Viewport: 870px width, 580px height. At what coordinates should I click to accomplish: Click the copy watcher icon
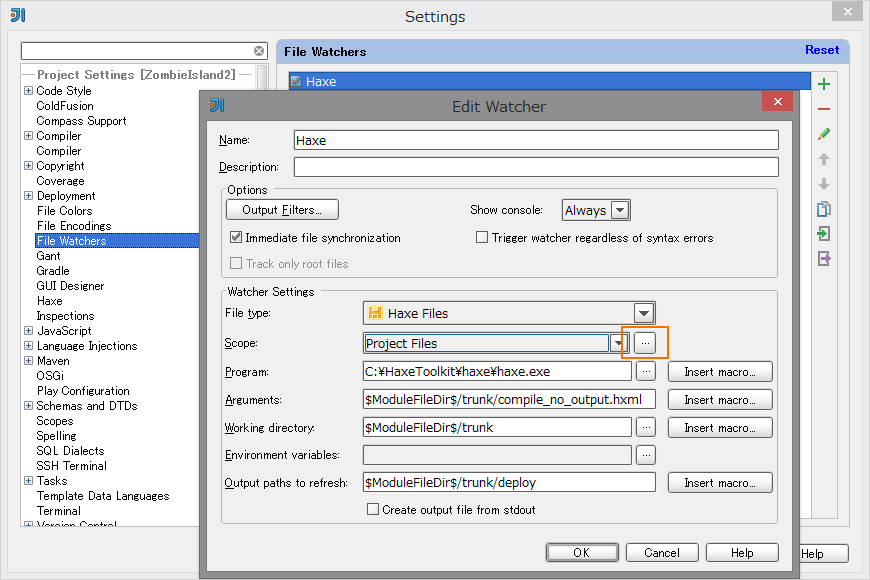(824, 209)
